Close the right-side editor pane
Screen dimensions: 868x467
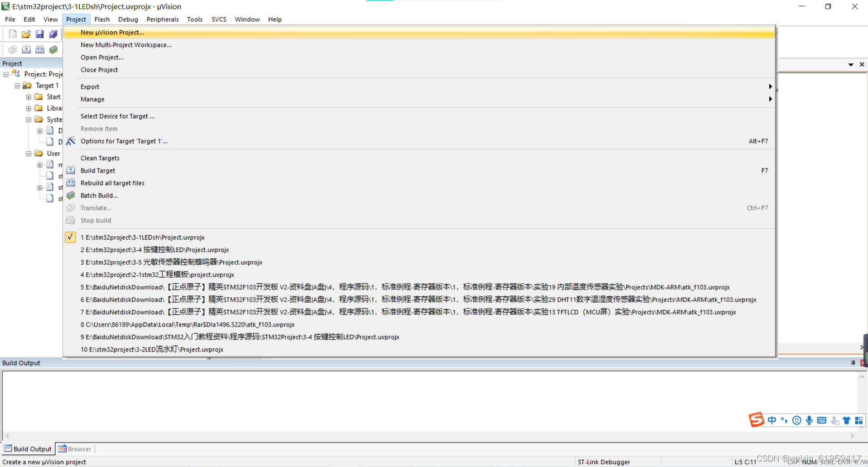862,64
